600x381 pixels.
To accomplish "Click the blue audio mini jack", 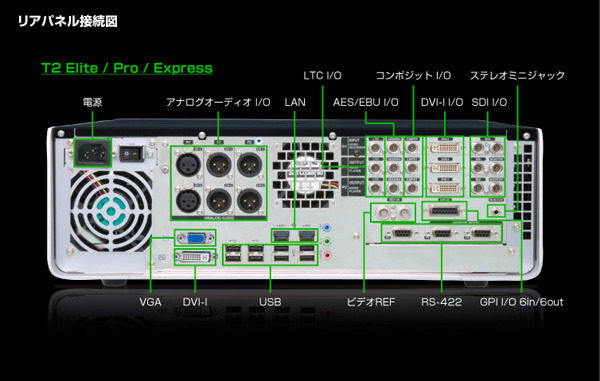I will pos(327,228).
